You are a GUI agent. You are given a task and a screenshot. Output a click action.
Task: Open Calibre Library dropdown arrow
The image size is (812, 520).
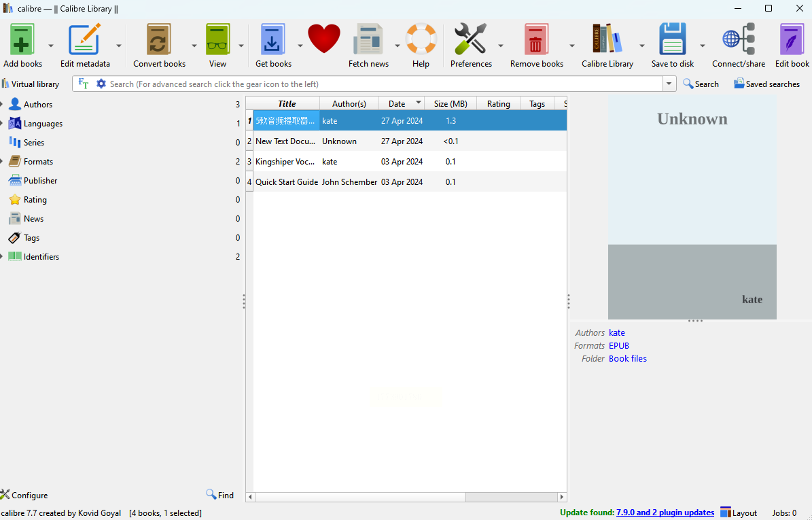click(x=642, y=46)
